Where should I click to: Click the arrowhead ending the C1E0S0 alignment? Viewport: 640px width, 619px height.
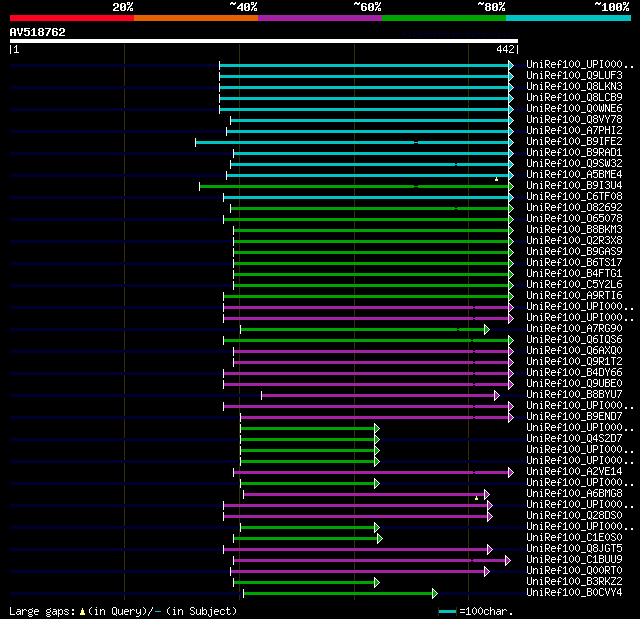pyautogui.click(x=380, y=539)
